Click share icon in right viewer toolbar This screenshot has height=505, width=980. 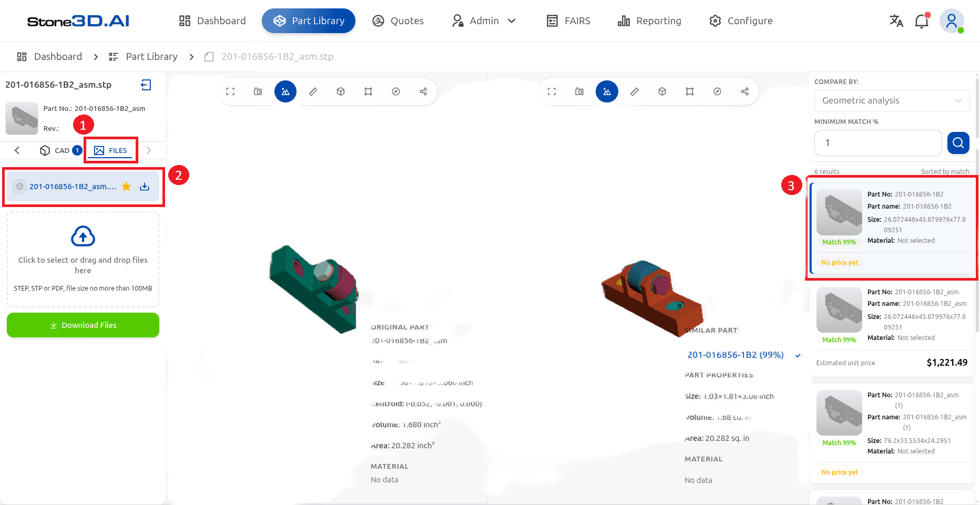745,91
